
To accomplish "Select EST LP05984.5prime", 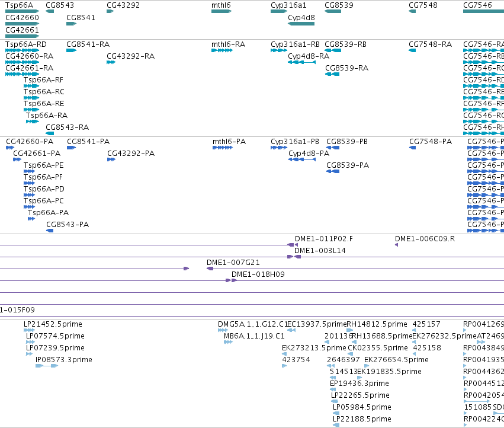I will [x=336, y=413].
